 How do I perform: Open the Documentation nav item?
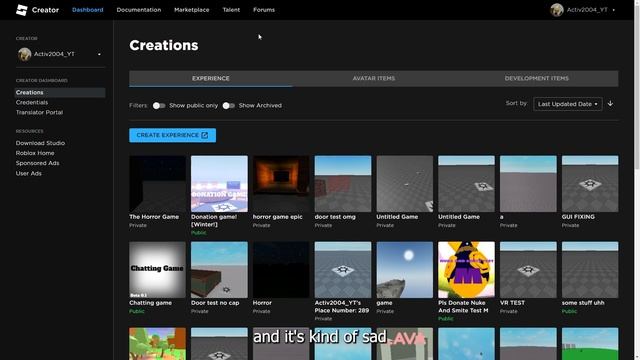pos(139,10)
